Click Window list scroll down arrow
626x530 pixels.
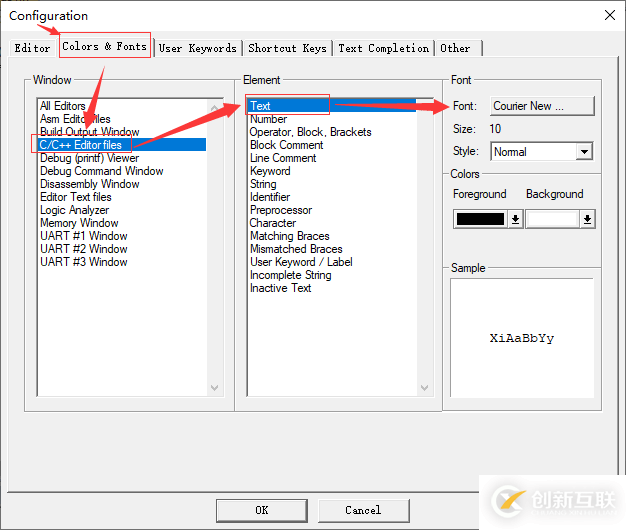pos(214,388)
